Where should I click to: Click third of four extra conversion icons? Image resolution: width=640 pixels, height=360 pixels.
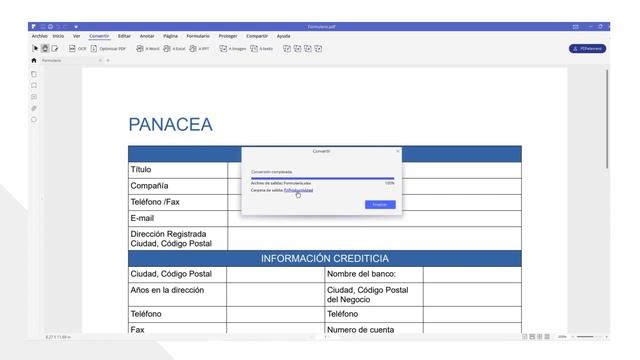pos(308,49)
